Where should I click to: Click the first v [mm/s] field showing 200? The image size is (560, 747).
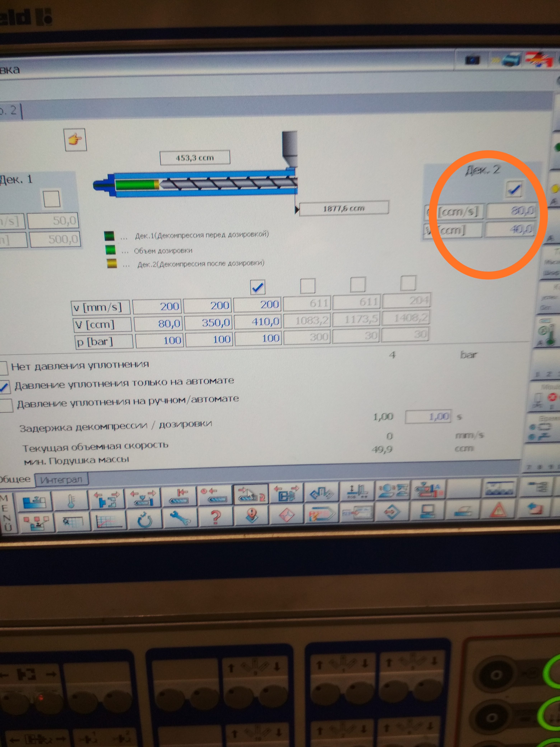[x=157, y=307]
